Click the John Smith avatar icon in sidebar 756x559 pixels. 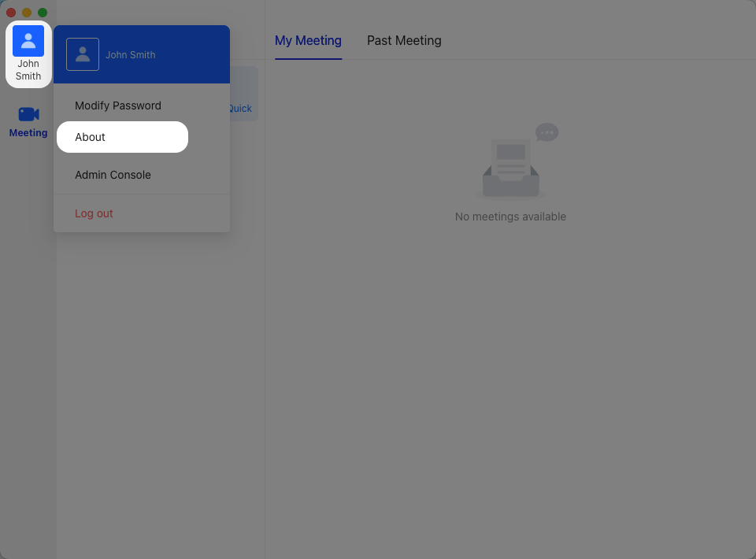(x=28, y=41)
